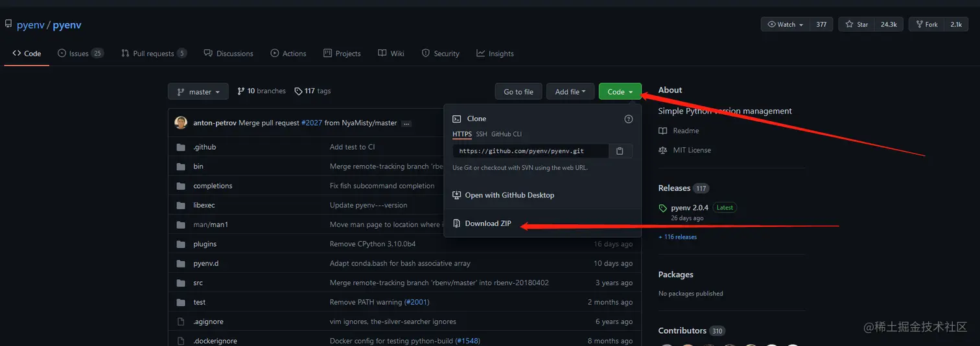Open the Issues tab

pos(80,54)
